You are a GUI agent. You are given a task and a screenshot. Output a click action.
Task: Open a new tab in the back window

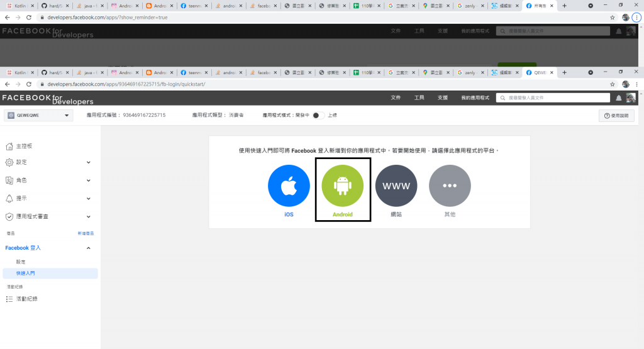[x=564, y=6]
